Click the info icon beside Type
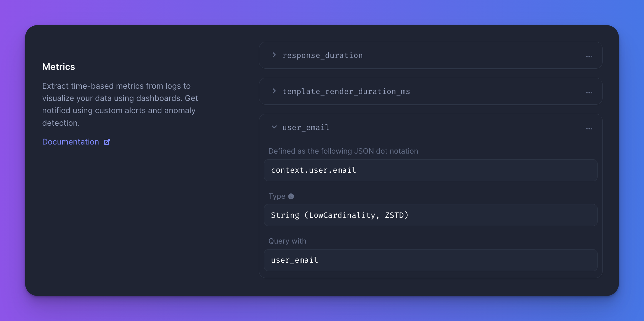The height and width of the screenshot is (321, 644). (x=291, y=196)
